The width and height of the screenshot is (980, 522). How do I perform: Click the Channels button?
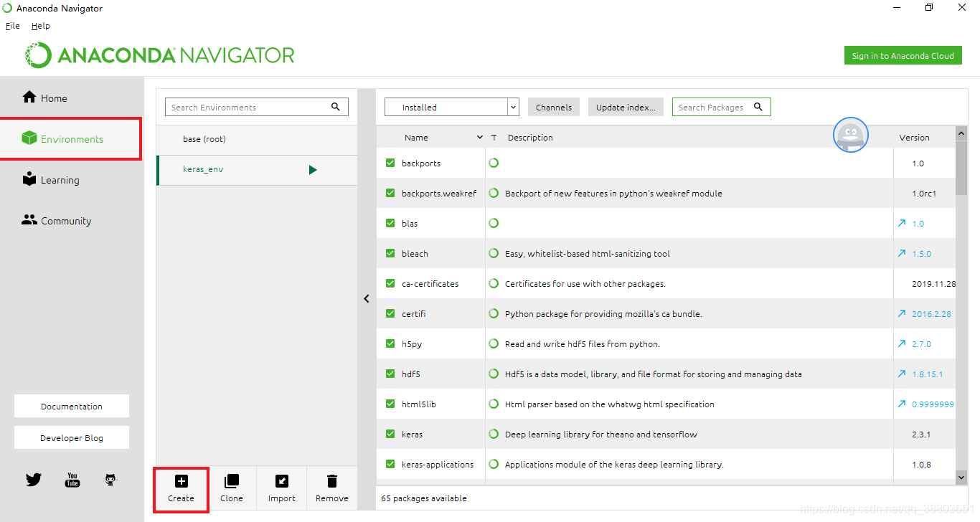[x=554, y=107]
